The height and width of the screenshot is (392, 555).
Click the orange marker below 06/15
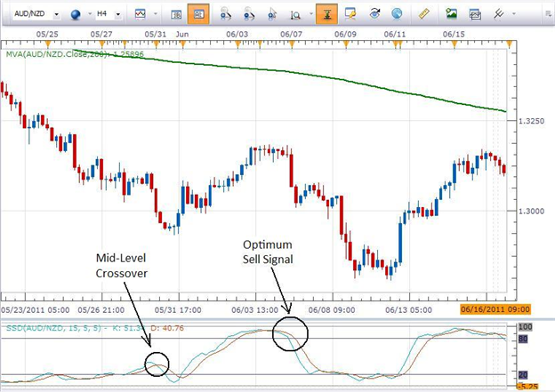click(454, 44)
